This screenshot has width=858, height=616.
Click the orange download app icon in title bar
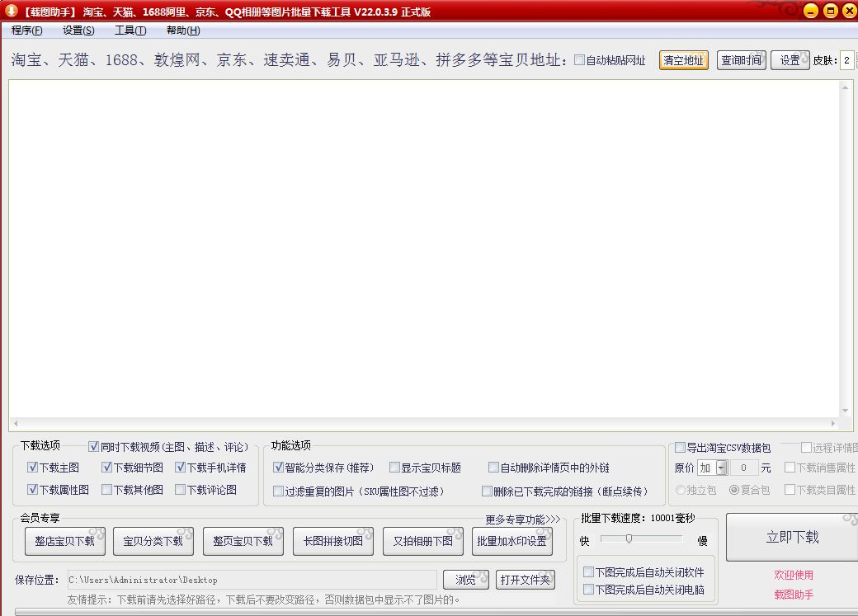coord(11,11)
